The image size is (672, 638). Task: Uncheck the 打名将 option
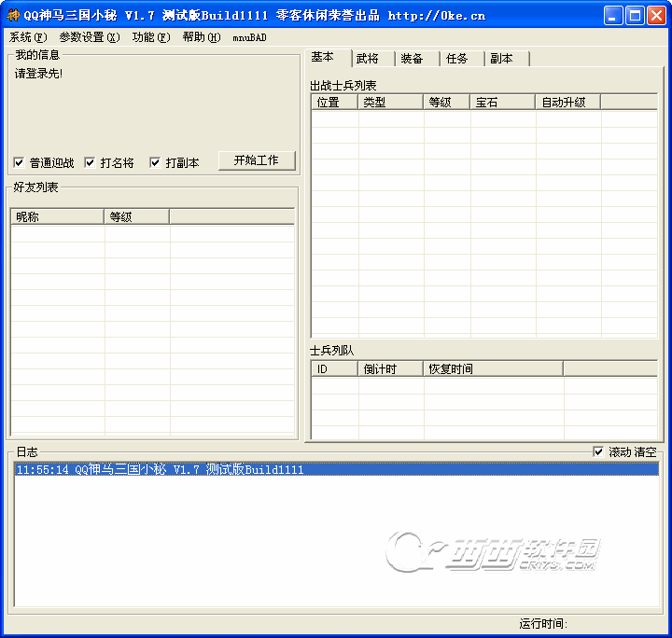pos(90,163)
